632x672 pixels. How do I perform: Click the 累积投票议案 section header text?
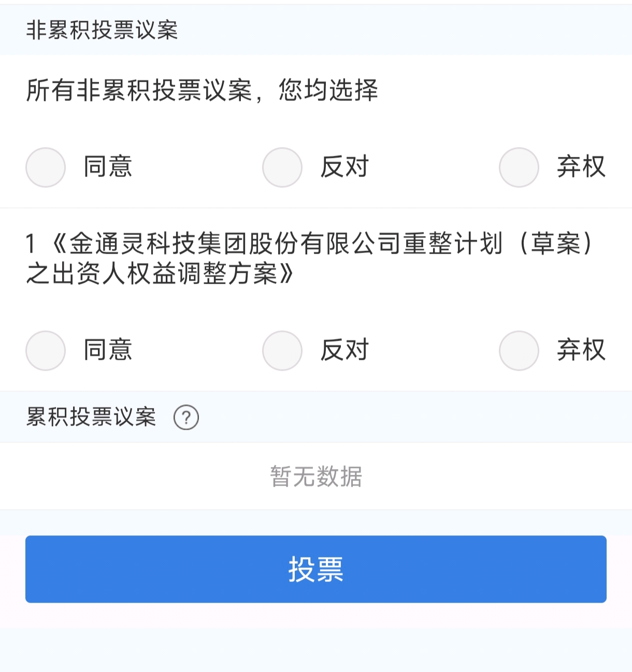click(91, 417)
